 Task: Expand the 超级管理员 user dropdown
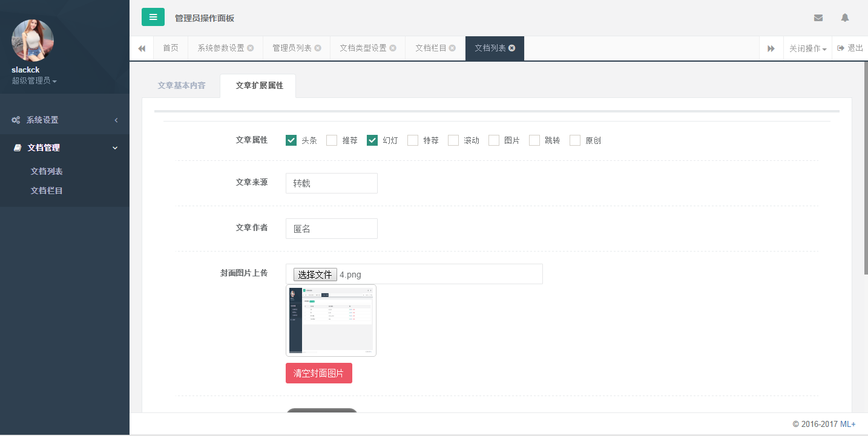pos(34,80)
